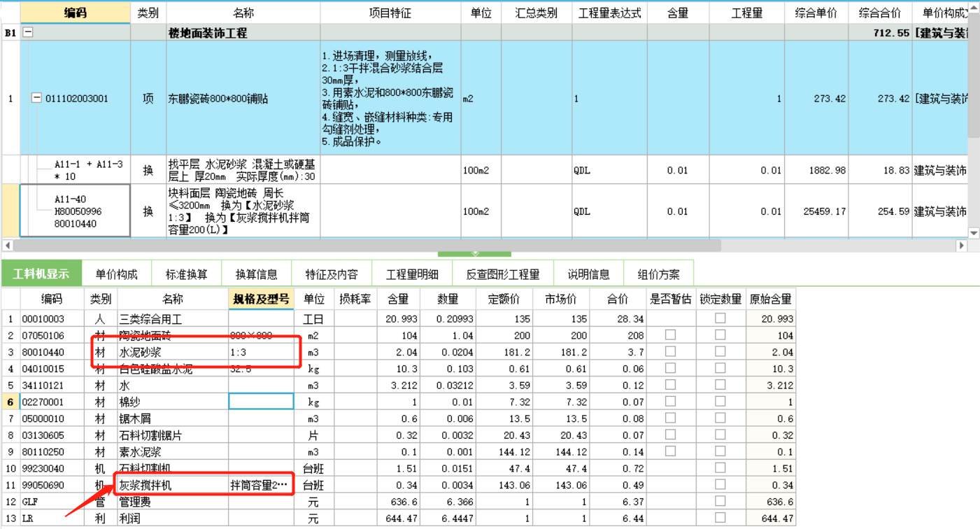The image size is (980, 529).
Task: Click the 项目特征 column header
Action: (390, 13)
